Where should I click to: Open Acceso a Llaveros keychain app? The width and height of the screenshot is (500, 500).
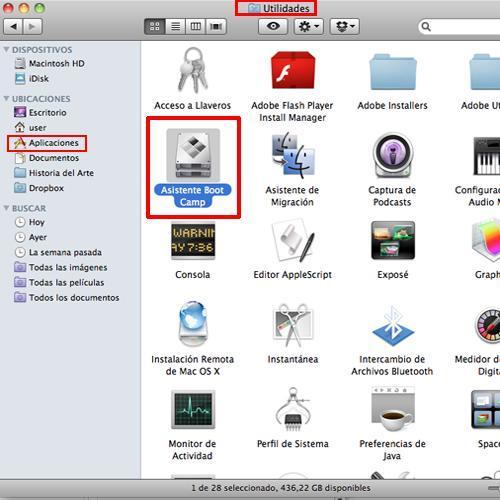tap(193, 71)
